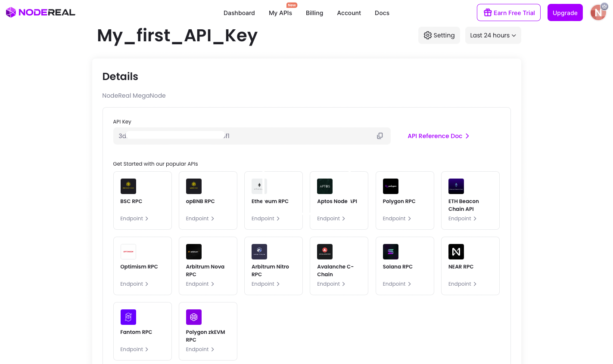Screen dimensions: 613x364
Task: Click the Optimism RPC label
Action: tap(139, 267)
